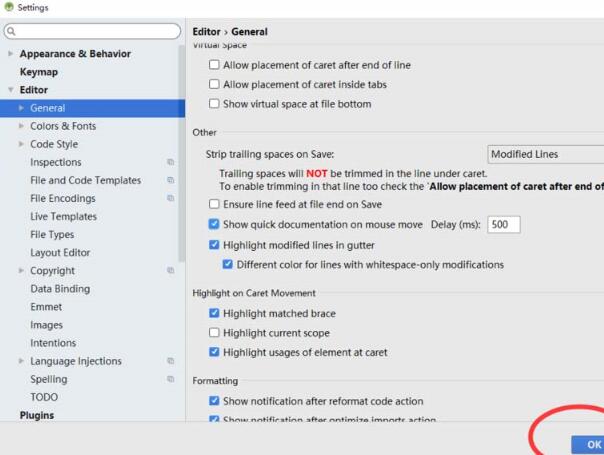Screen dimensions: 604x455
Task: Enable caret placement after end of line
Action: pos(214,65)
